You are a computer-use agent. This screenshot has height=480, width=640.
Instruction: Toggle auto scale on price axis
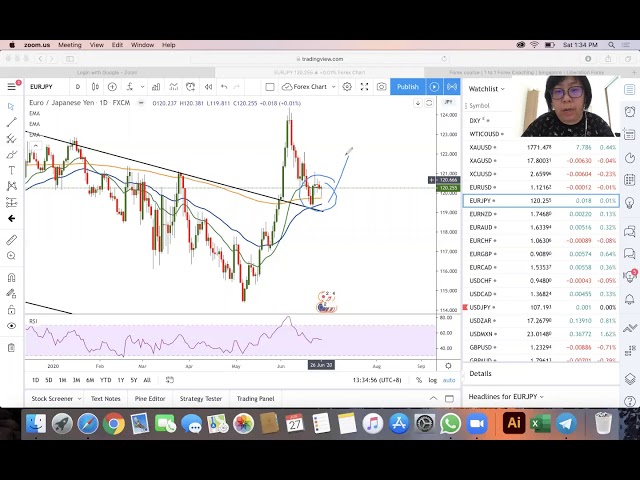[449, 380]
